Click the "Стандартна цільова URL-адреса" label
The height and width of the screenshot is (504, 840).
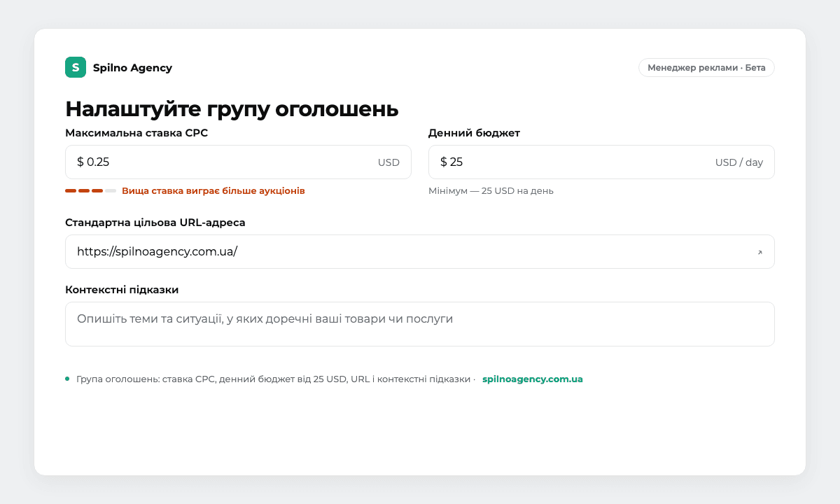[155, 223]
